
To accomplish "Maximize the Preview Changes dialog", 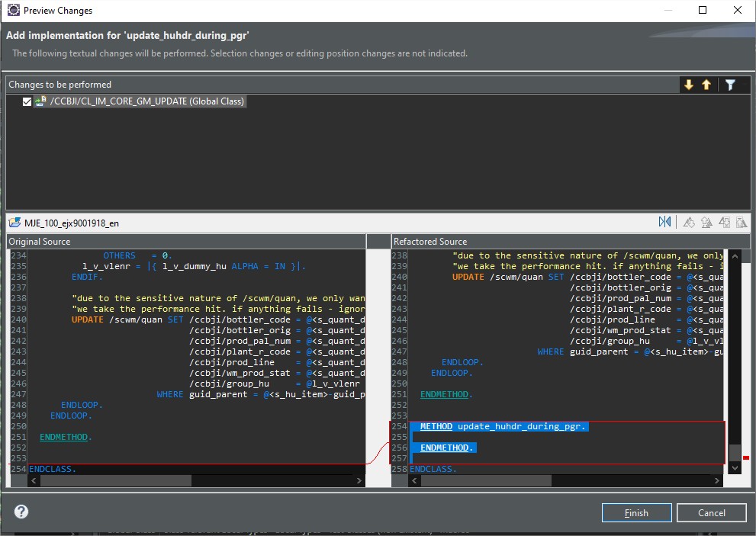I will pyautogui.click(x=703, y=10).
